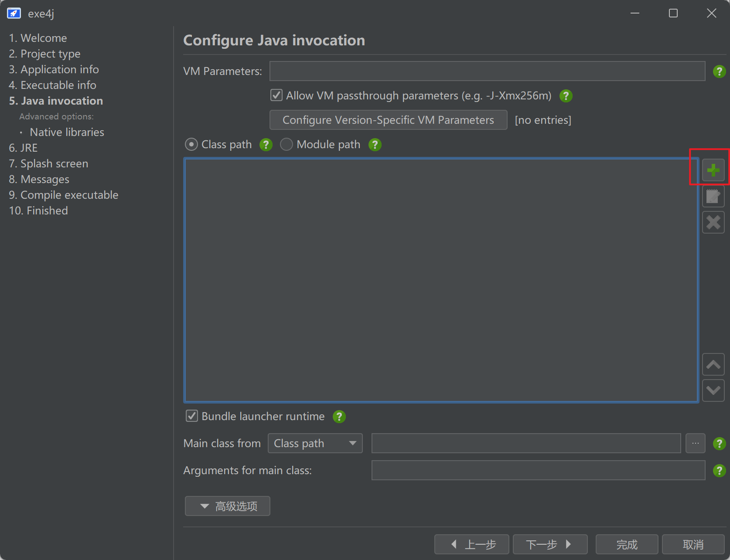Click Configure Version-Specific VM Parameters button
This screenshot has height=560, width=730.
(388, 120)
